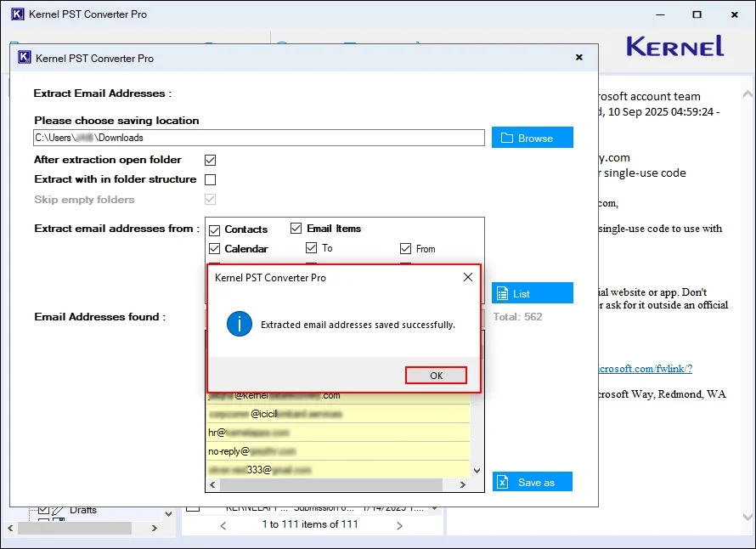Image resolution: width=756 pixels, height=549 pixels.
Task: Uncheck the From checkbox
Action: click(x=406, y=249)
